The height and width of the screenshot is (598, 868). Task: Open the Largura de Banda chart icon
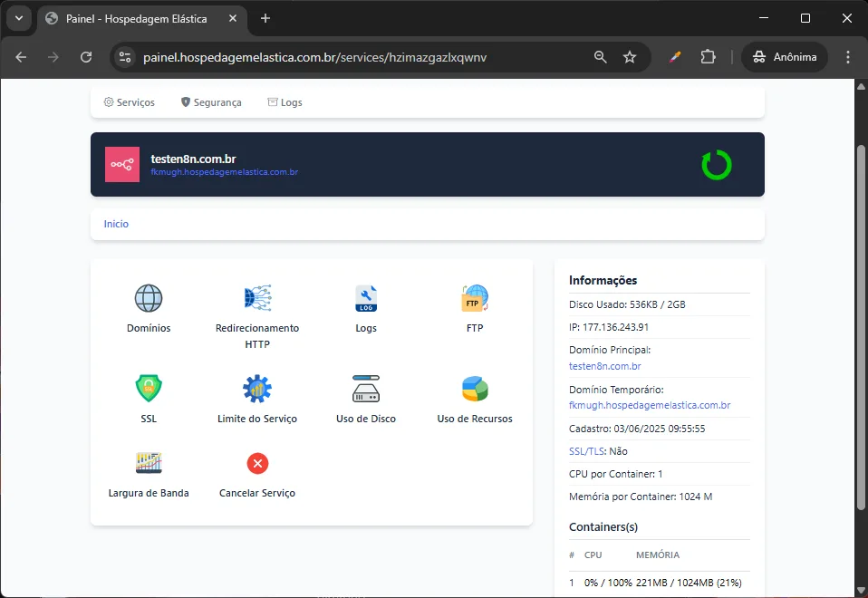(x=149, y=463)
